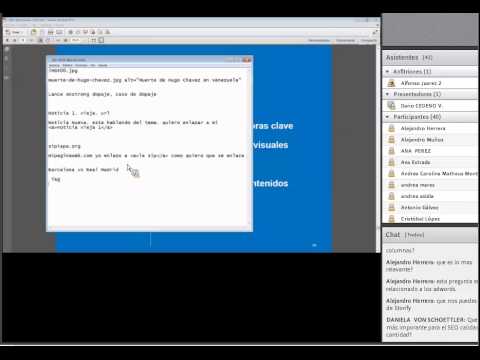Select attendee name Alfonso Juarez 2
Screen dimensions: 480x360
421,83
